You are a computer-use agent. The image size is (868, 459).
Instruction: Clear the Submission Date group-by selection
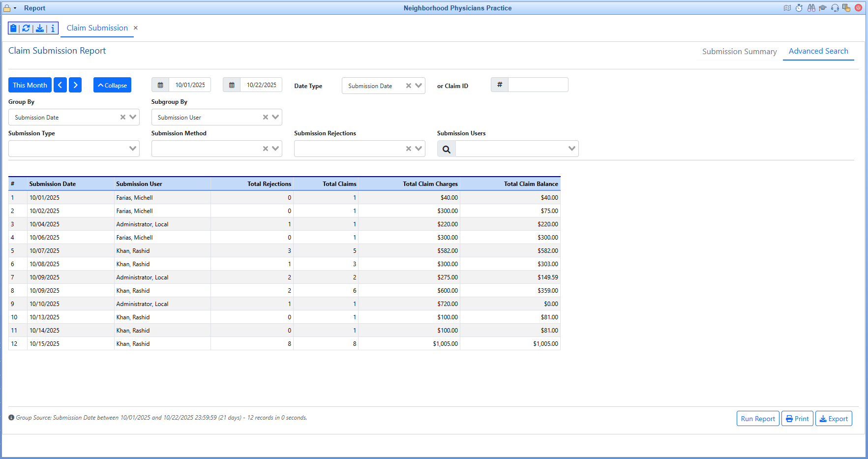point(123,117)
